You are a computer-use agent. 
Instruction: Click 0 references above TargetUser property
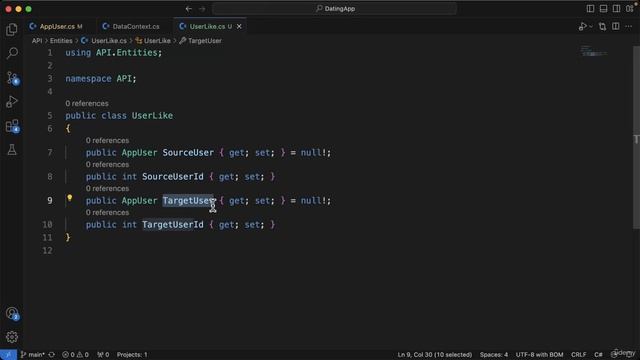tap(107, 189)
